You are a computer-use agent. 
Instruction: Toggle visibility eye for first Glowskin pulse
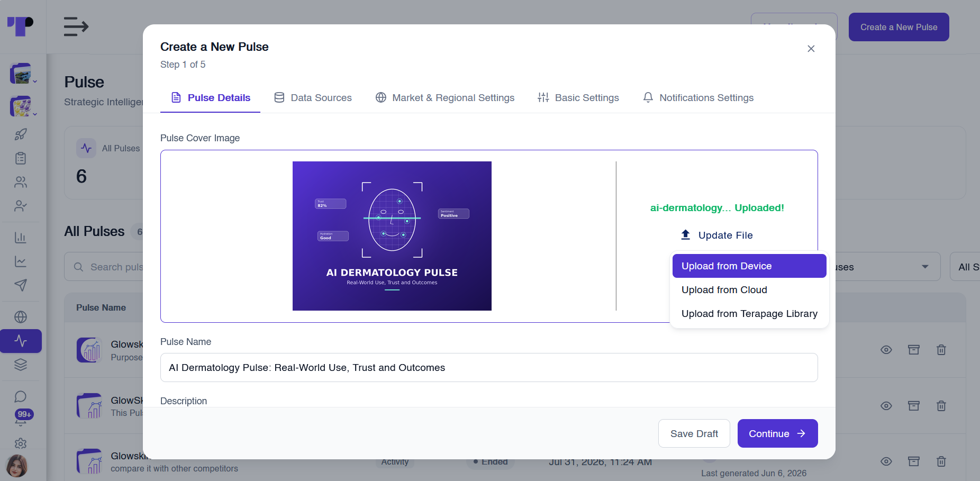(x=886, y=350)
